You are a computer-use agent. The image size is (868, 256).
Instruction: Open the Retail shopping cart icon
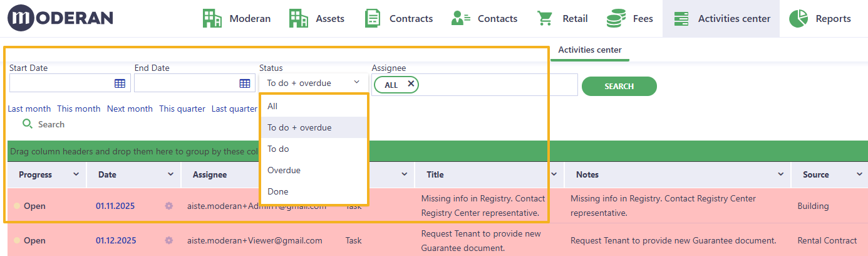point(545,18)
